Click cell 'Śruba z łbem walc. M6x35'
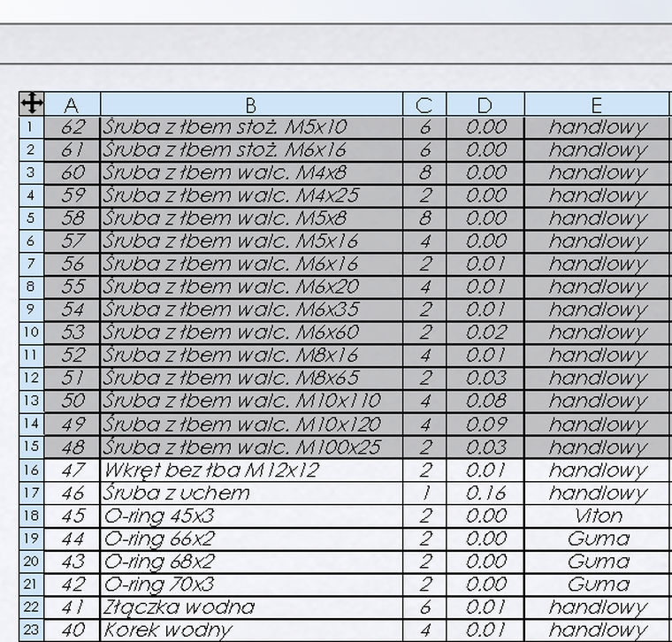 point(252,310)
